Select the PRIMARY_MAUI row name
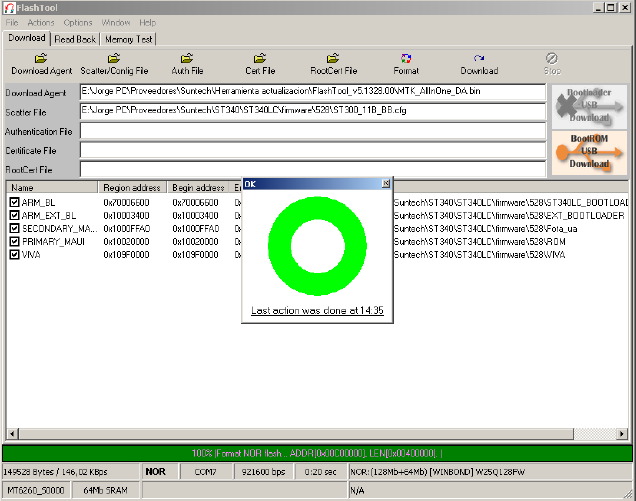Image resolution: width=636 pixels, height=501 pixels. [54, 242]
